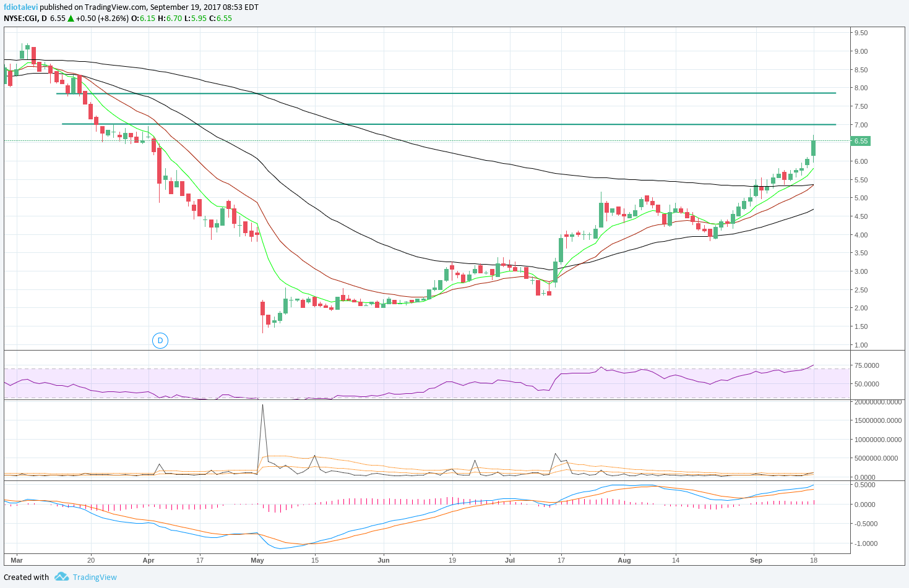Click the RSI axis value 75.0000

[x=867, y=365]
